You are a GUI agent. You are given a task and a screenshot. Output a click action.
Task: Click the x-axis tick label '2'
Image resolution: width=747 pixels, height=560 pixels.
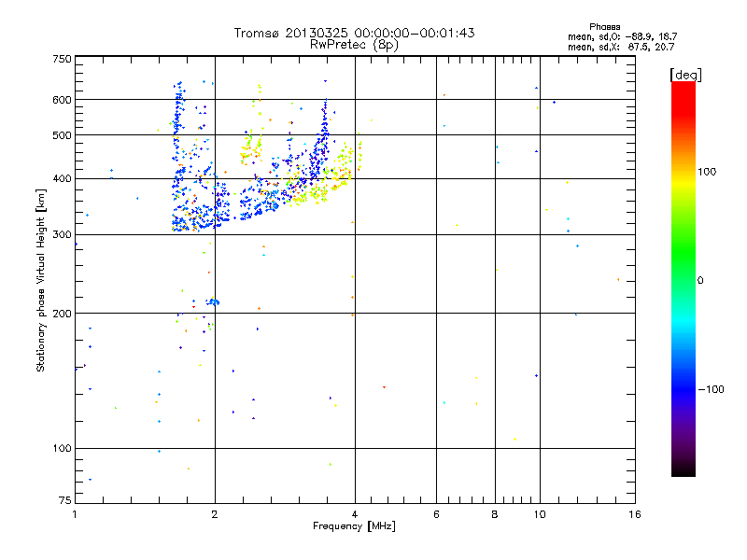tap(215, 514)
